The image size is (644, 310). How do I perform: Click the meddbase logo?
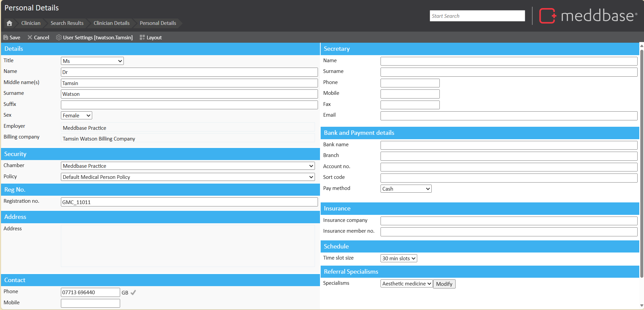(x=588, y=16)
